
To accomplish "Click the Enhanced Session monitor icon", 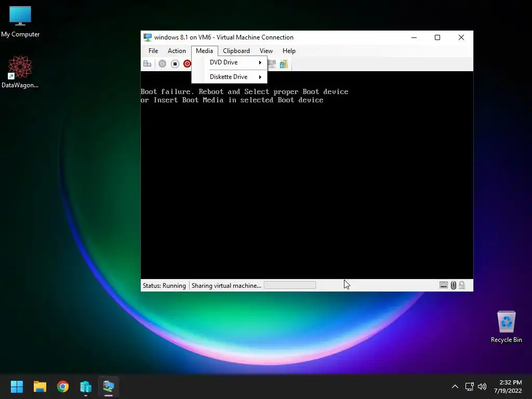I will [272, 64].
